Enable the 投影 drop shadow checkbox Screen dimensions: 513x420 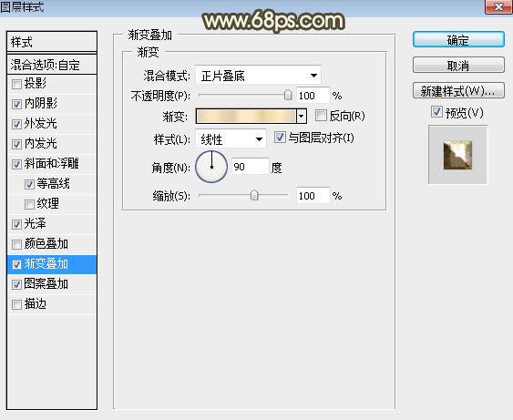[16, 85]
